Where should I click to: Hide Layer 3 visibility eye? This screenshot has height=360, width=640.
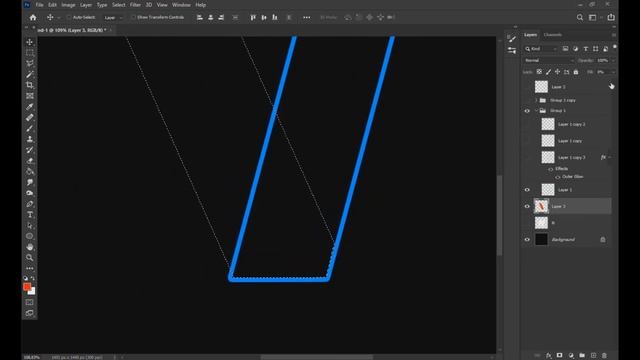tap(527, 207)
